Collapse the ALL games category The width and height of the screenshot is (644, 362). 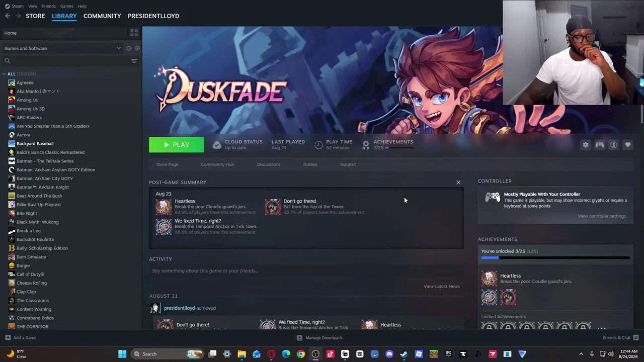4,74
